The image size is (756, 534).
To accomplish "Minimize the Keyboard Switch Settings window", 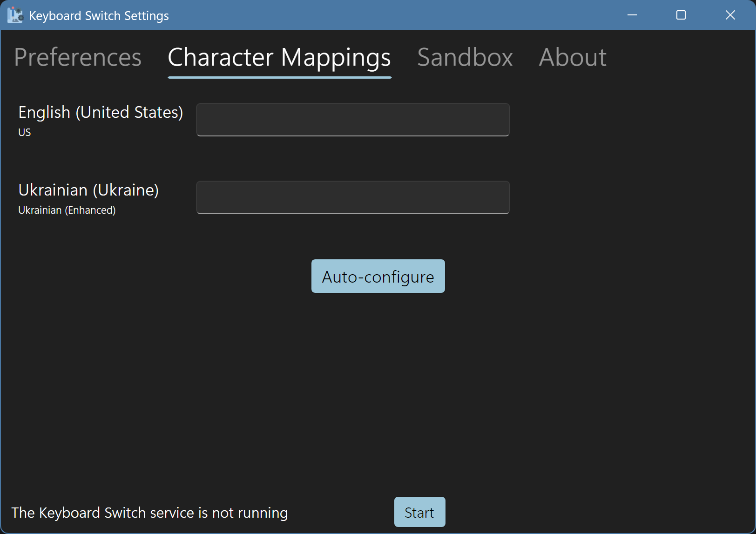I will 632,15.
